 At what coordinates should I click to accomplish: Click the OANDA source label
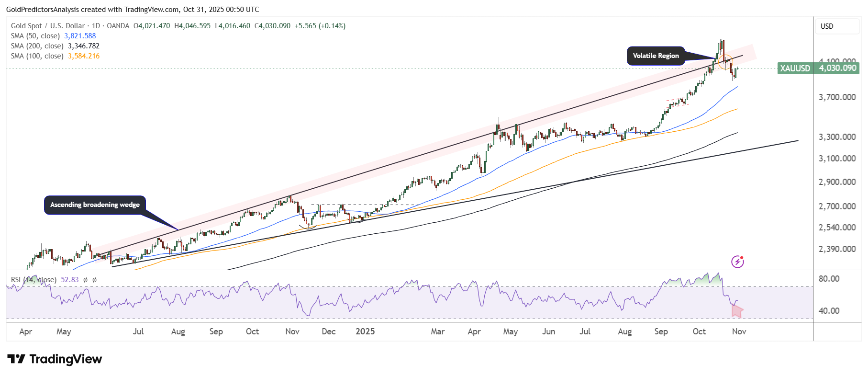(x=118, y=26)
